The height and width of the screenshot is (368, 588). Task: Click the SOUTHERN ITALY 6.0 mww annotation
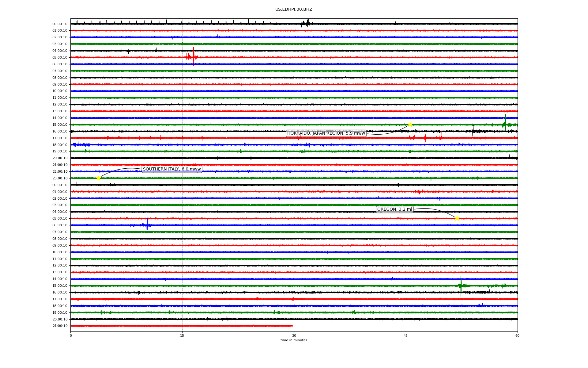point(172,169)
